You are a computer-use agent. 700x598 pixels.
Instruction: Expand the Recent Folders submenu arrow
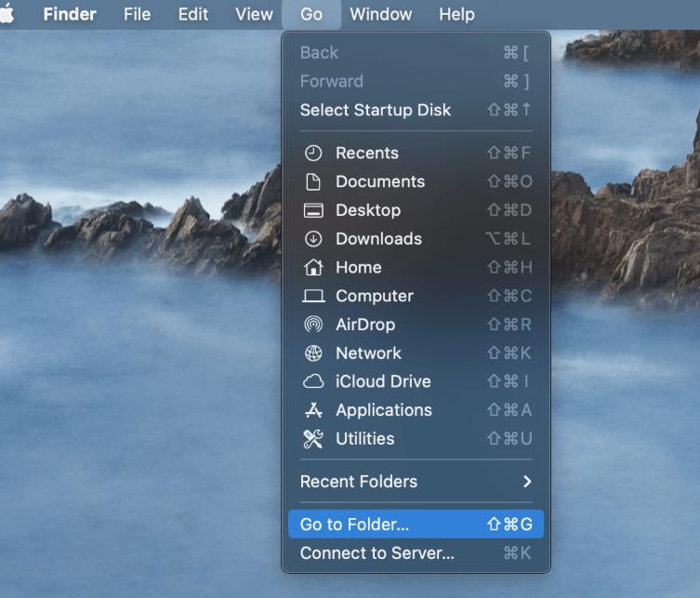(x=527, y=482)
